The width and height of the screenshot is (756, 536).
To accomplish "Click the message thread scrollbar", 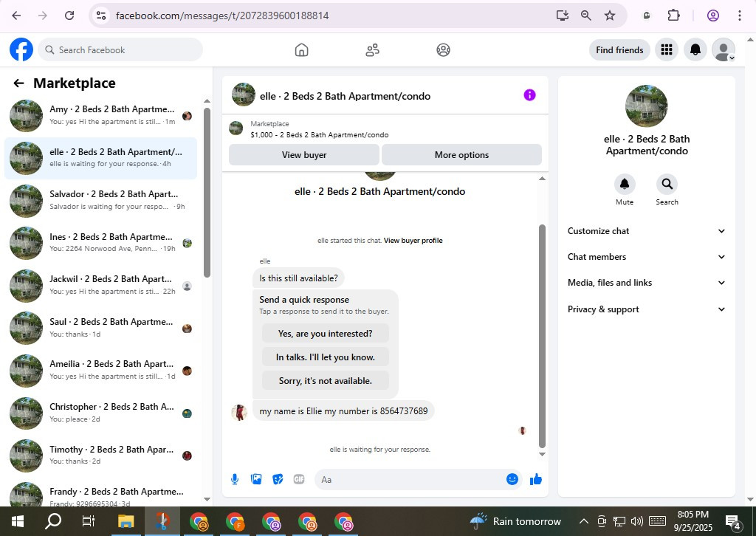I will (542, 336).
